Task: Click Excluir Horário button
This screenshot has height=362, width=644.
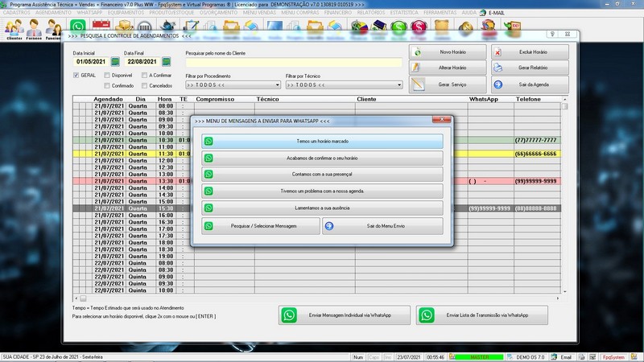Action: [x=530, y=52]
